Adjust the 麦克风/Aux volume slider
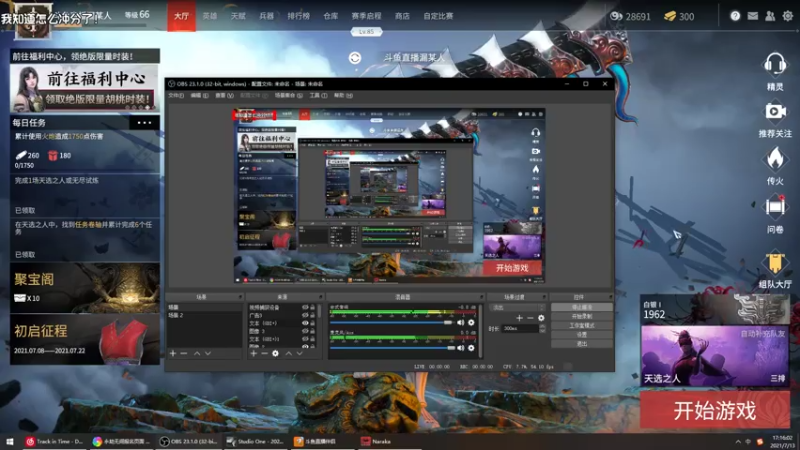 point(391,348)
